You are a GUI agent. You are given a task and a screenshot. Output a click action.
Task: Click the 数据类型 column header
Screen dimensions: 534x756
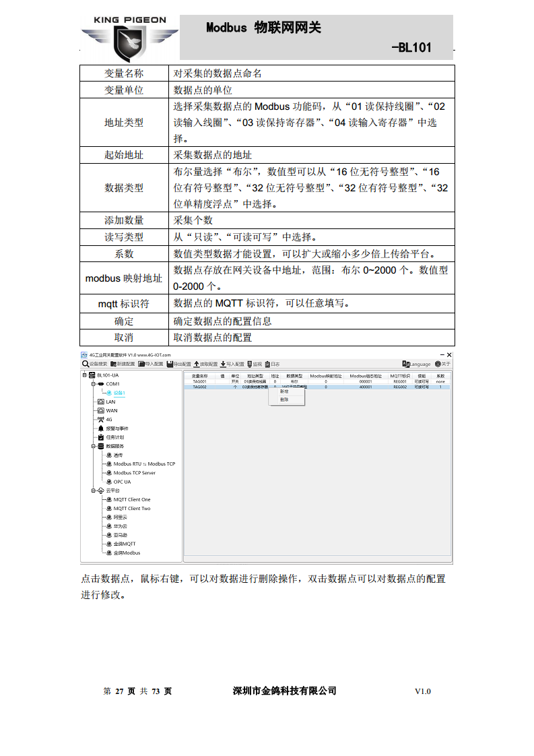coord(294,376)
